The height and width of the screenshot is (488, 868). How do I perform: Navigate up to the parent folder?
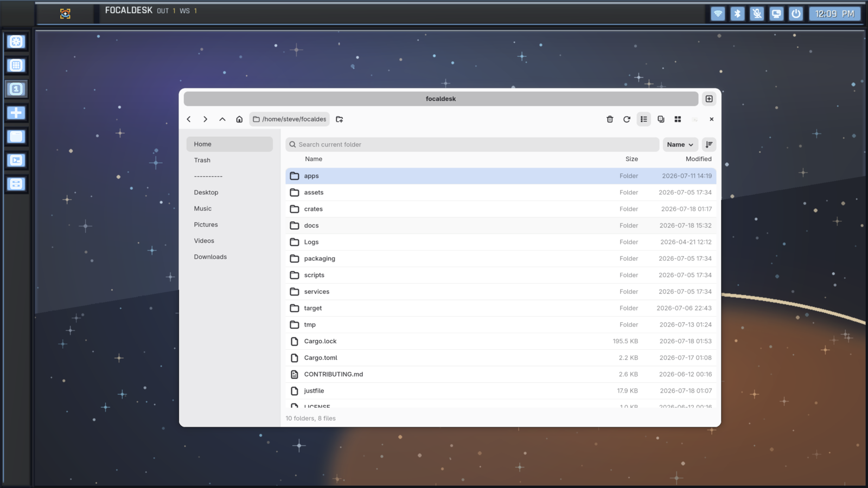[222, 119]
